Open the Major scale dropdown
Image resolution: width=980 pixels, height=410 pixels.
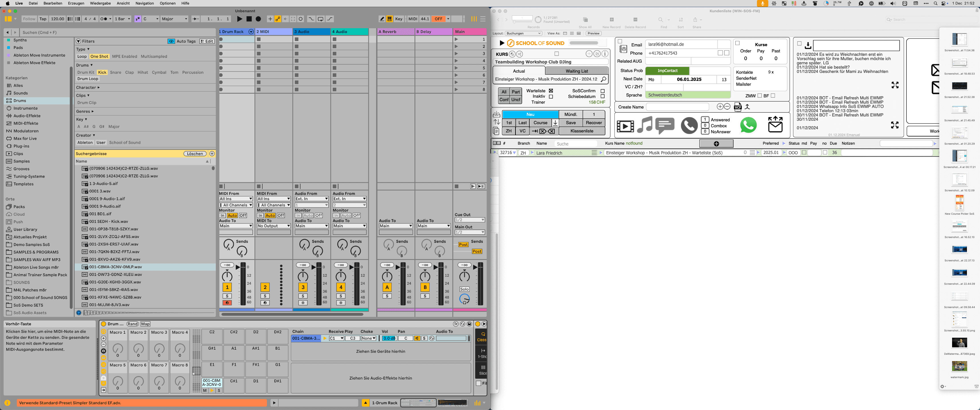point(174,19)
